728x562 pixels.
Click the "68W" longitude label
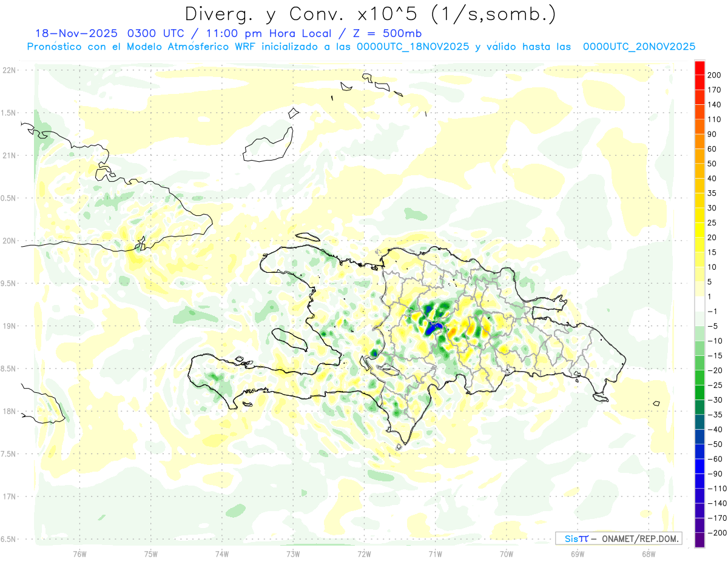649,554
